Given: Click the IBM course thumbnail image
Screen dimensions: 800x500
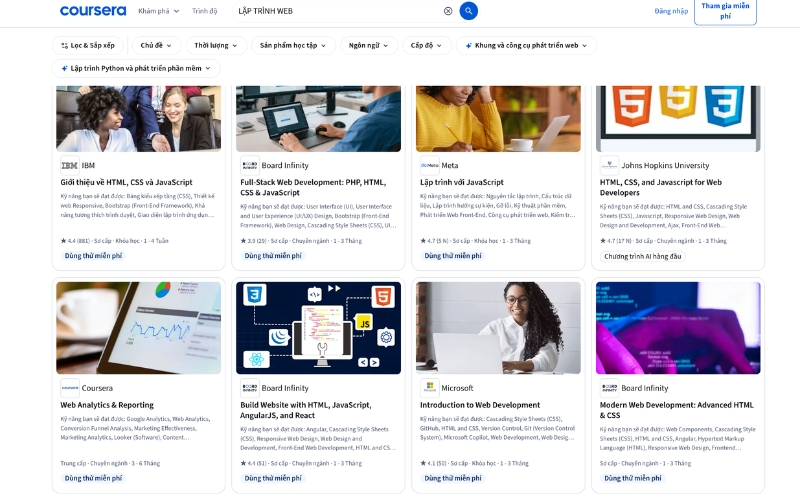Looking at the screenshot, I should point(138,118).
